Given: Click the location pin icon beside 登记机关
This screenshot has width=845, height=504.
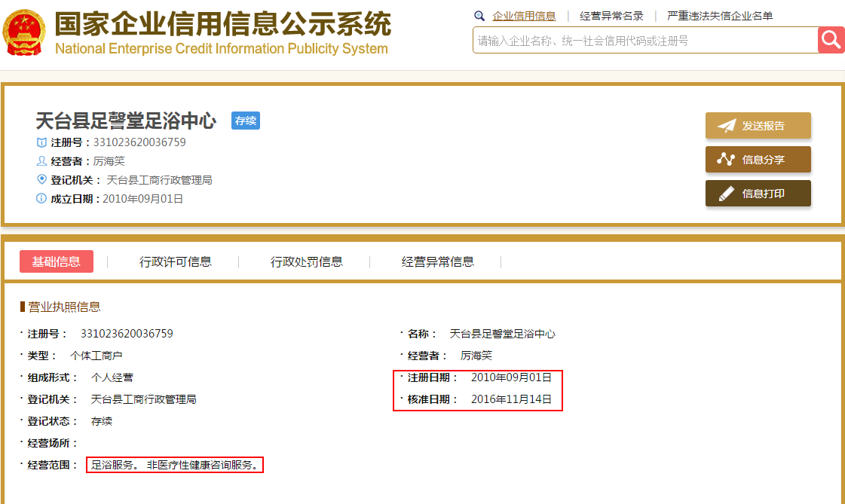Looking at the screenshot, I should 41,179.
